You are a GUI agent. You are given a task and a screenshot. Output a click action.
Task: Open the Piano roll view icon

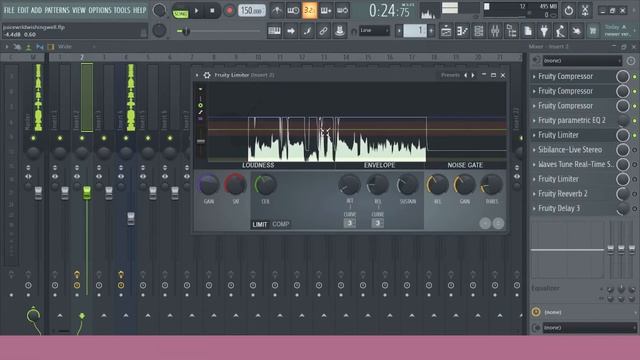tap(462, 31)
